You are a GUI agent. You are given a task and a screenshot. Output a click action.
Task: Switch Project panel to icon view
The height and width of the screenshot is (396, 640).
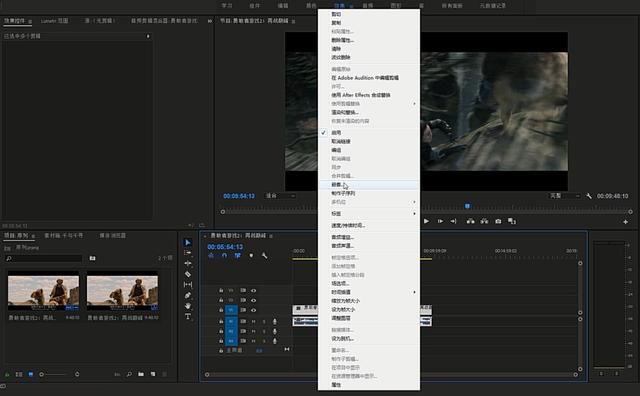(x=31, y=374)
